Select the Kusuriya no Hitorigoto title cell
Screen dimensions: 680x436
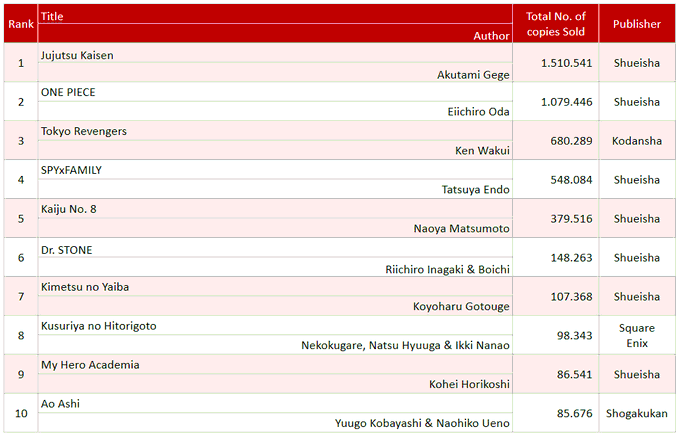coord(275,326)
